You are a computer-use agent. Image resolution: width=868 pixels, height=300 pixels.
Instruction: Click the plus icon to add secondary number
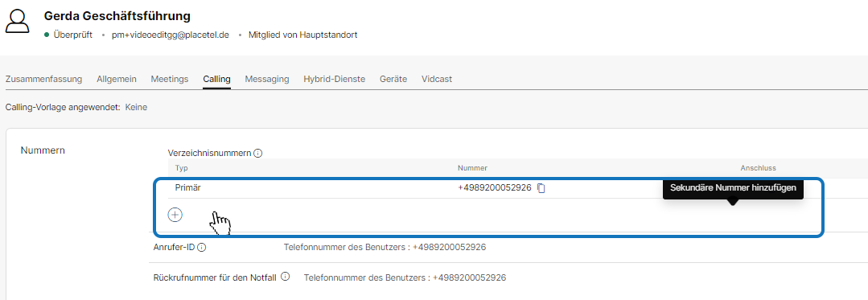(x=175, y=215)
